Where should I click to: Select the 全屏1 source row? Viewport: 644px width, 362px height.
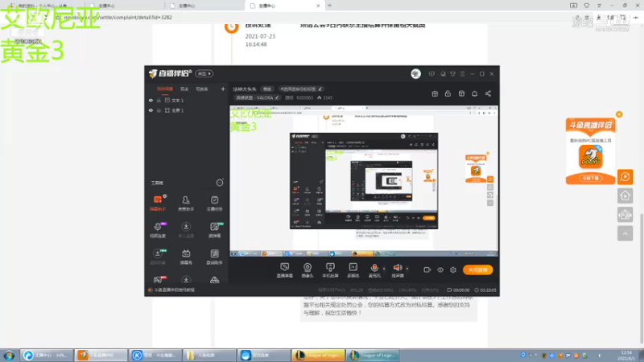click(187, 110)
